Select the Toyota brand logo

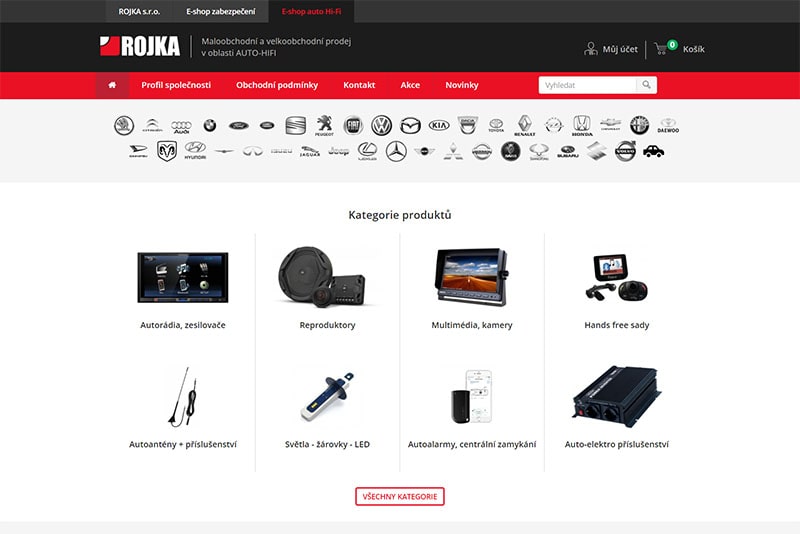click(x=496, y=125)
